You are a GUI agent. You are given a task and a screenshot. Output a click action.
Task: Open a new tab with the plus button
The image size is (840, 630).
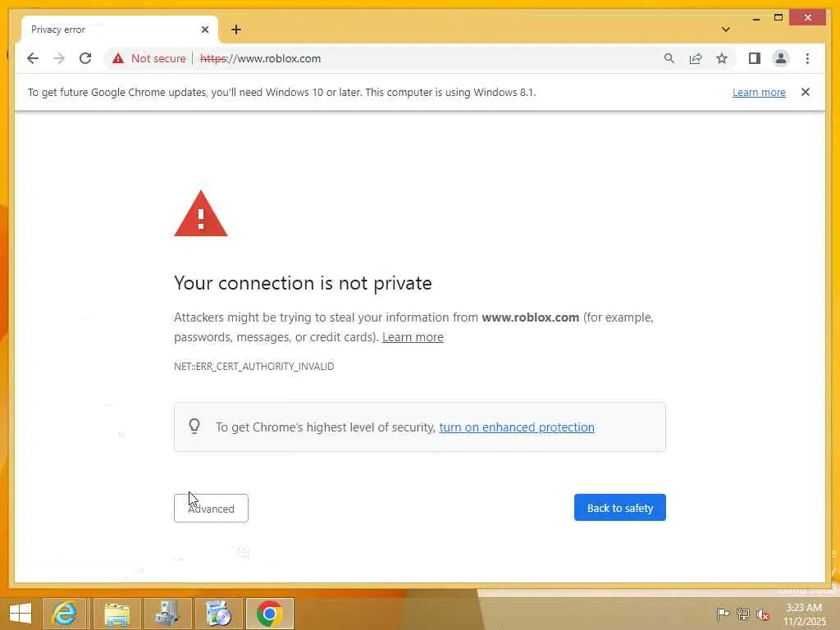(235, 30)
